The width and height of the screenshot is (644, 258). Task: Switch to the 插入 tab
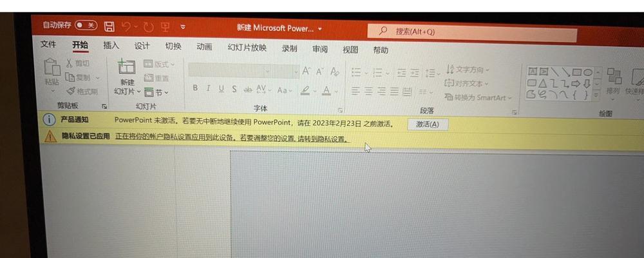coord(111,46)
